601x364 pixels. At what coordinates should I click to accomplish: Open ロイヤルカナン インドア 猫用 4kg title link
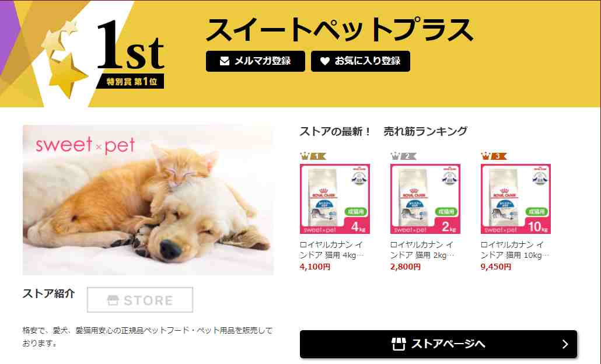[x=332, y=250]
